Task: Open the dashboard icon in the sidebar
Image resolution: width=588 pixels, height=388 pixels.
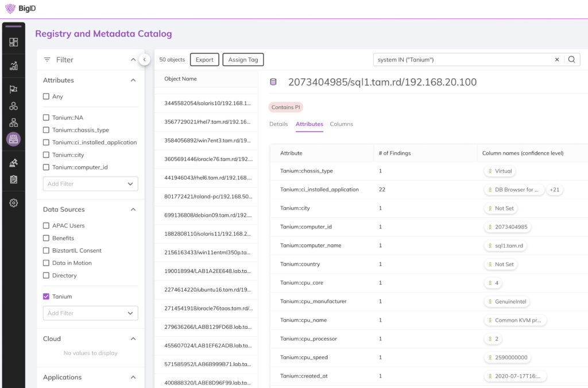Action: (x=14, y=42)
